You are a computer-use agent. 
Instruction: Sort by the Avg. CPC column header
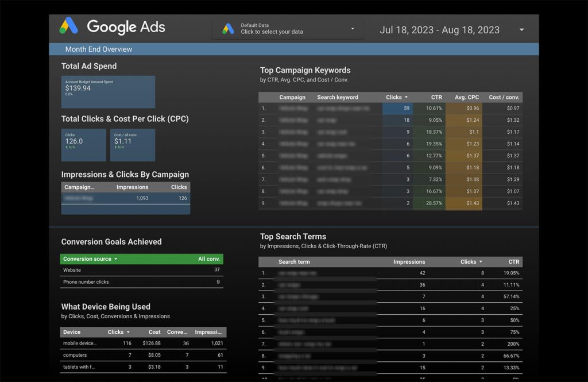click(466, 98)
